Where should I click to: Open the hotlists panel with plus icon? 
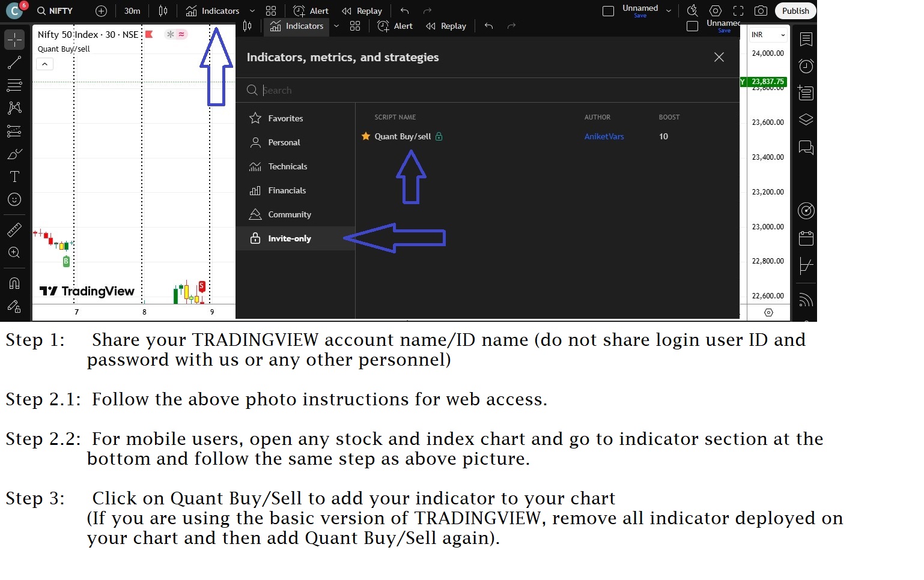(806, 92)
